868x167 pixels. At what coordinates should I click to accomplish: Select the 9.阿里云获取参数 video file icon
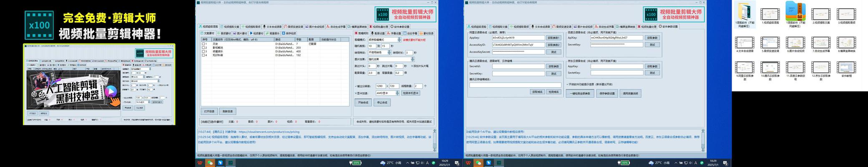pos(745,67)
